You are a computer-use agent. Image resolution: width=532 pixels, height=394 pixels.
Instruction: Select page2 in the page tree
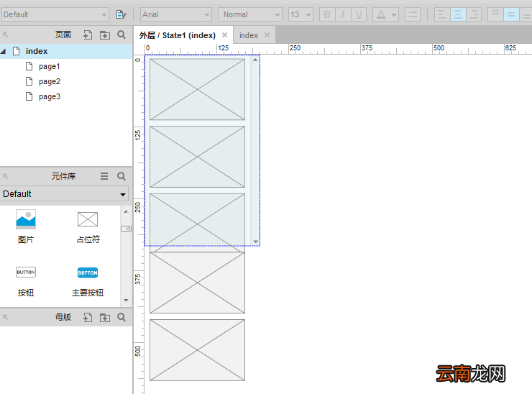point(50,81)
